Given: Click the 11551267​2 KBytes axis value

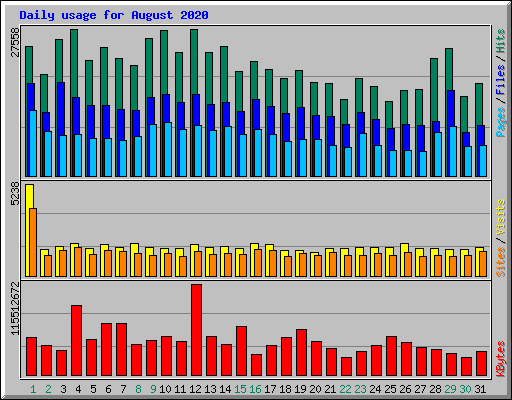Looking at the screenshot, I should tap(15, 308).
